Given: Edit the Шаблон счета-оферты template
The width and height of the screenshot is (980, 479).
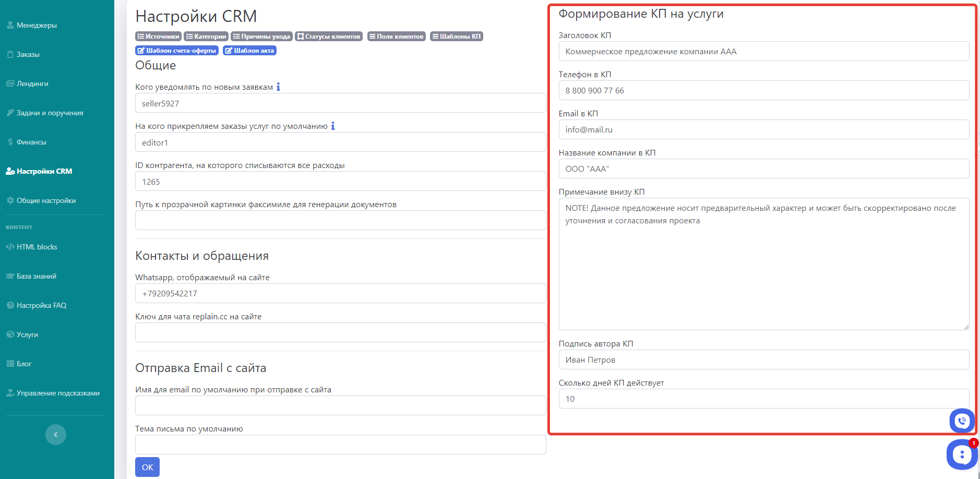Looking at the screenshot, I should pos(176,51).
